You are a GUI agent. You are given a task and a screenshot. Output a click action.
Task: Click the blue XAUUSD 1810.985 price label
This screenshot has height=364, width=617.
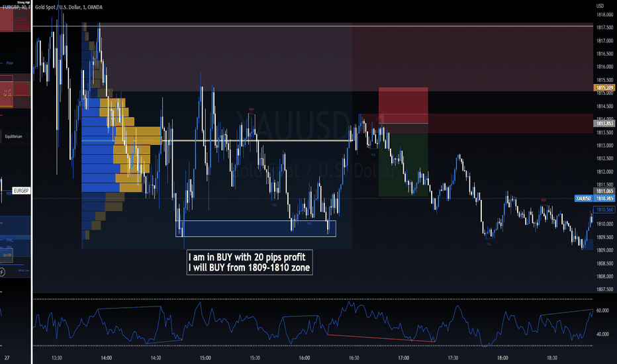[594, 199]
